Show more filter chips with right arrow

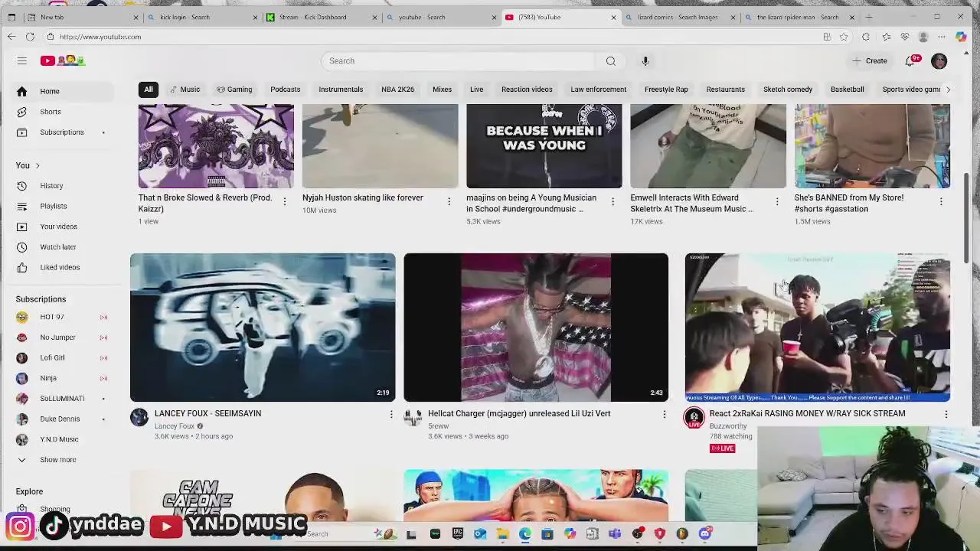pyautogui.click(x=948, y=90)
